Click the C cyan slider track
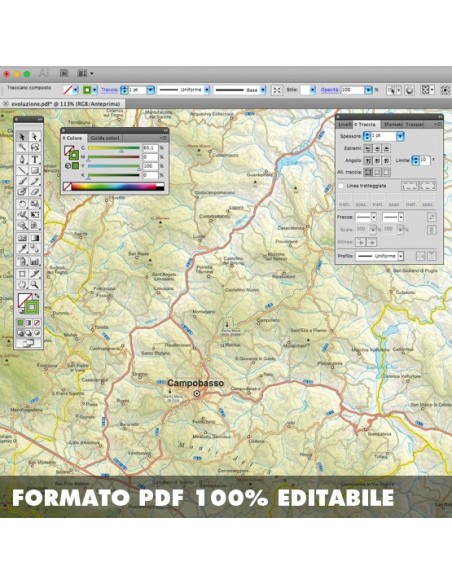 point(114,148)
